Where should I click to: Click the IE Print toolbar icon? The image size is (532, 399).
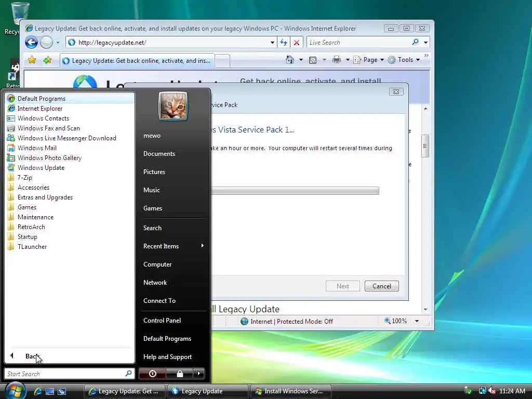[x=337, y=60]
